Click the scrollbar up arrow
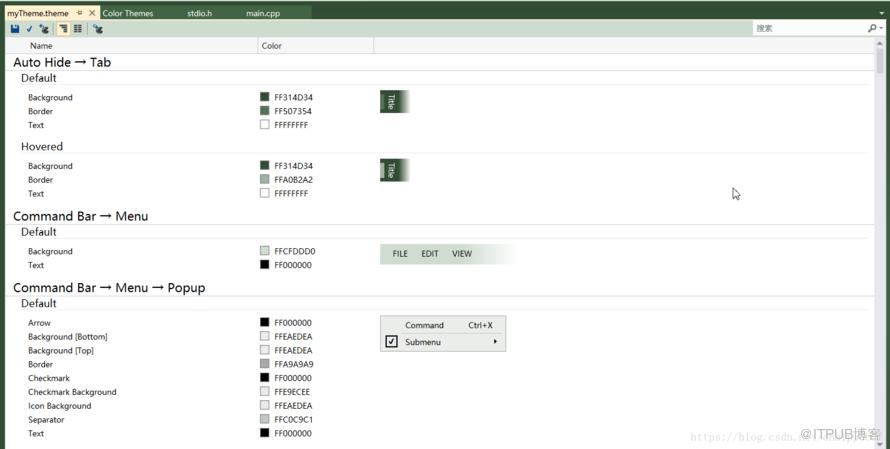890x449 pixels. click(880, 43)
